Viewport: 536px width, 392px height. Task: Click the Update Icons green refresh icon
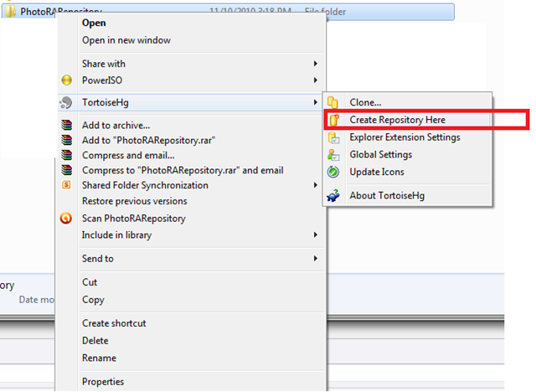tap(334, 172)
